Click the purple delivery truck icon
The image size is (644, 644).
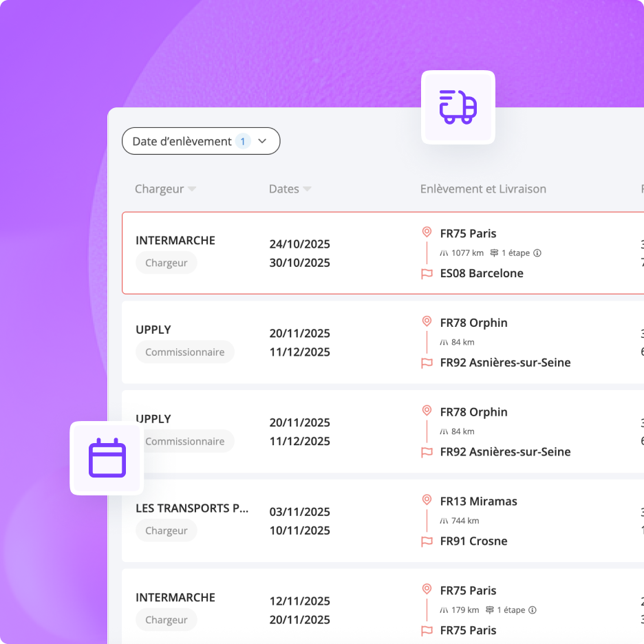[x=458, y=107]
